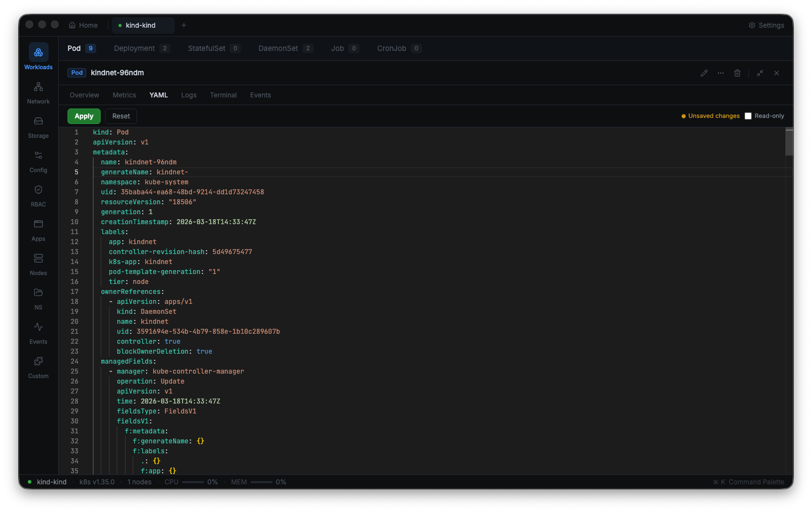Enable Read-only mode for the YAML editor
812x512 pixels.
click(748, 116)
